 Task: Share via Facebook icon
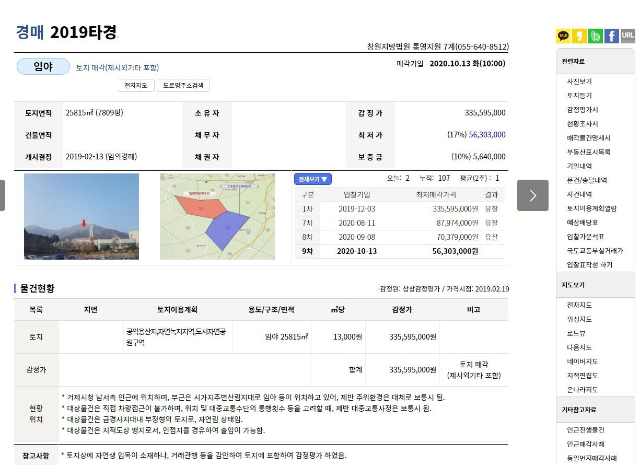[x=611, y=36]
